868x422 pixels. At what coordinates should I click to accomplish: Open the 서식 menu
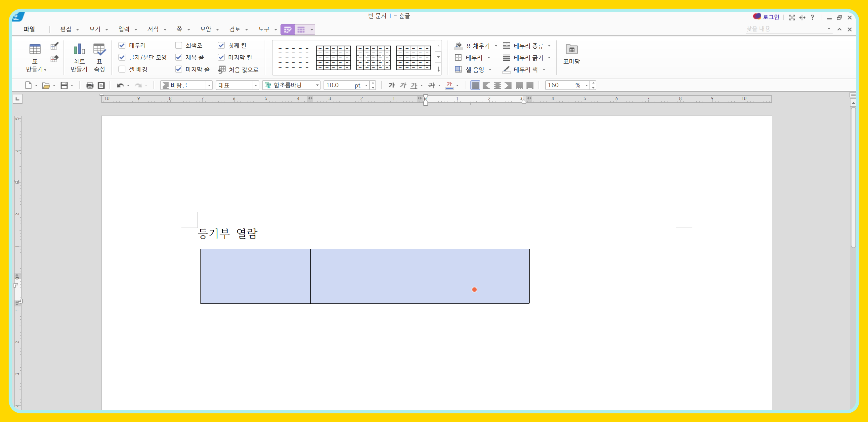[153, 29]
